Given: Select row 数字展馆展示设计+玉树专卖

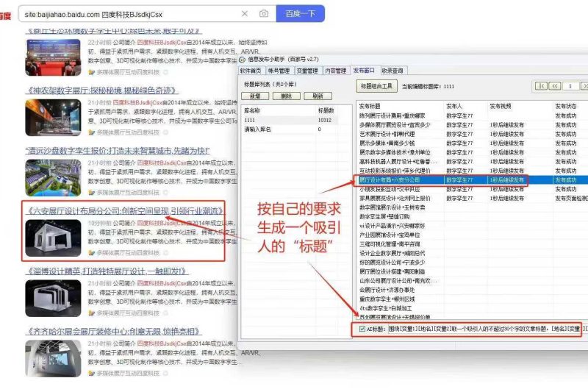Looking at the screenshot, I should click(x=473, y=207).
